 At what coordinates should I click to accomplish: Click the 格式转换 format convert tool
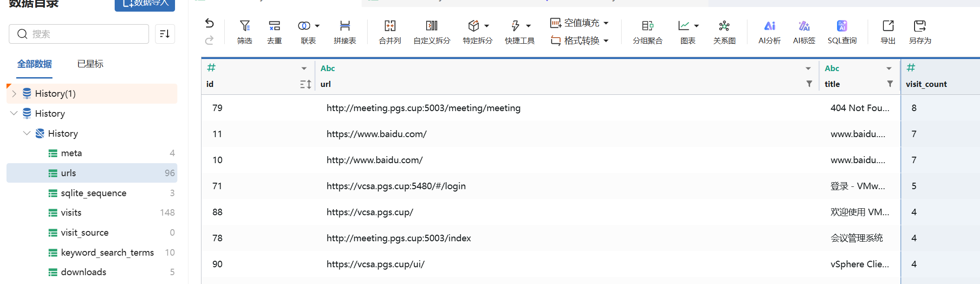pos(575,41)
